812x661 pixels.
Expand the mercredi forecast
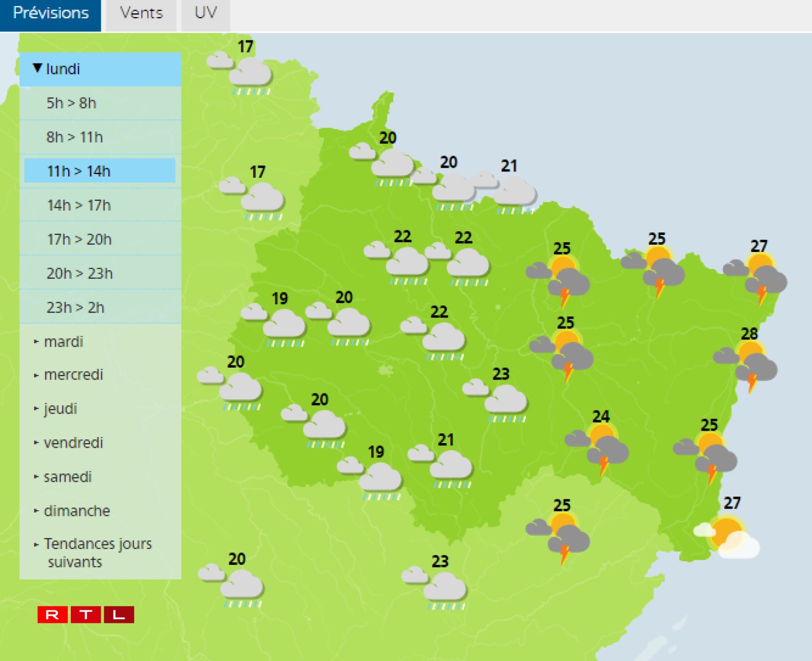[73, 375]
